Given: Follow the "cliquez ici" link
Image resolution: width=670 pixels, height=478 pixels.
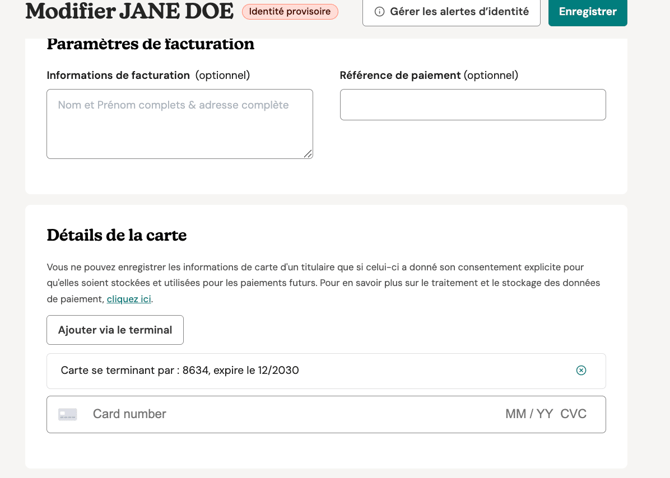Looking at the screenshot, I should click(129, 299).
